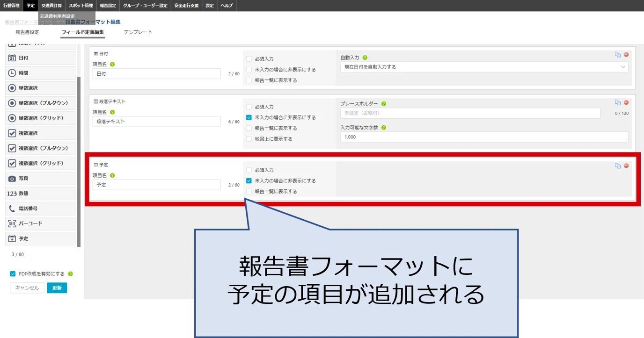Click the help icon next to プレースホルダー

384,104
